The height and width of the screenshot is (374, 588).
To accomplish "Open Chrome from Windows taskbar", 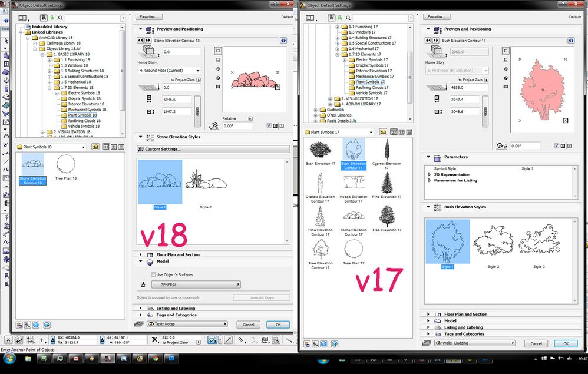I will (156, 359).
